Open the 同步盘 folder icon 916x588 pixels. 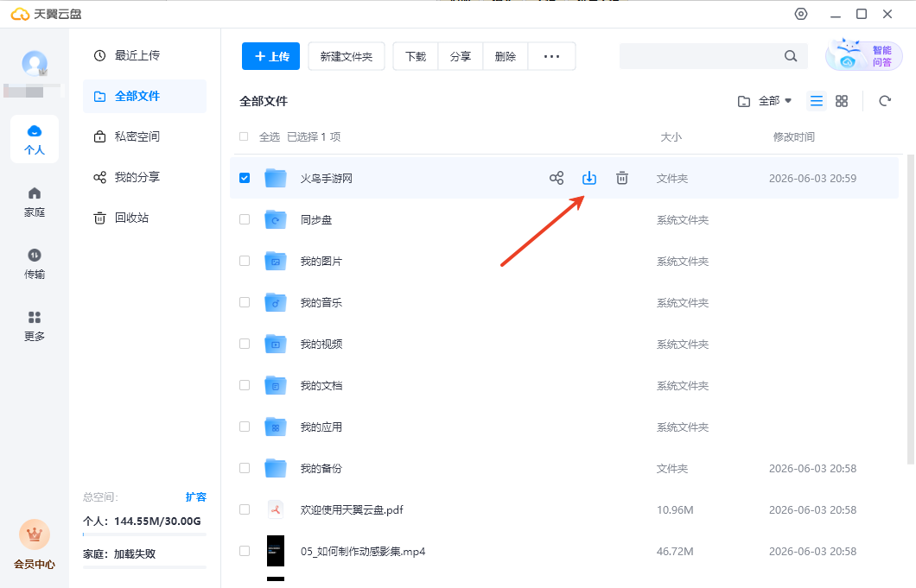coord(275,219)
